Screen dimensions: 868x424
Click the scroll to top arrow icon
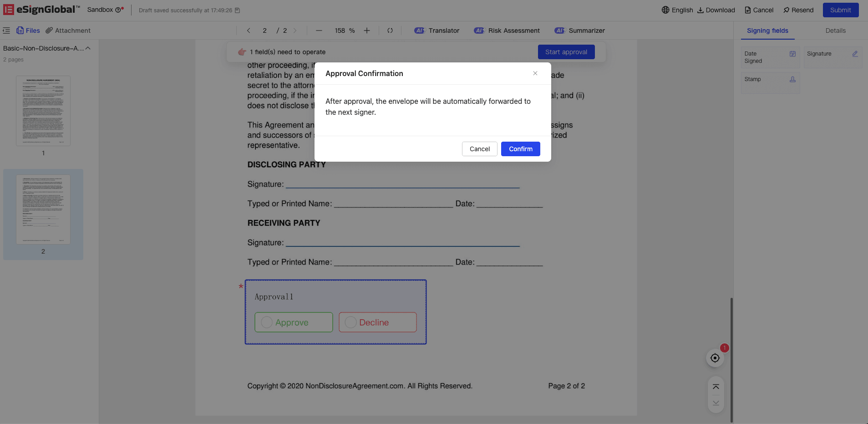716,387
